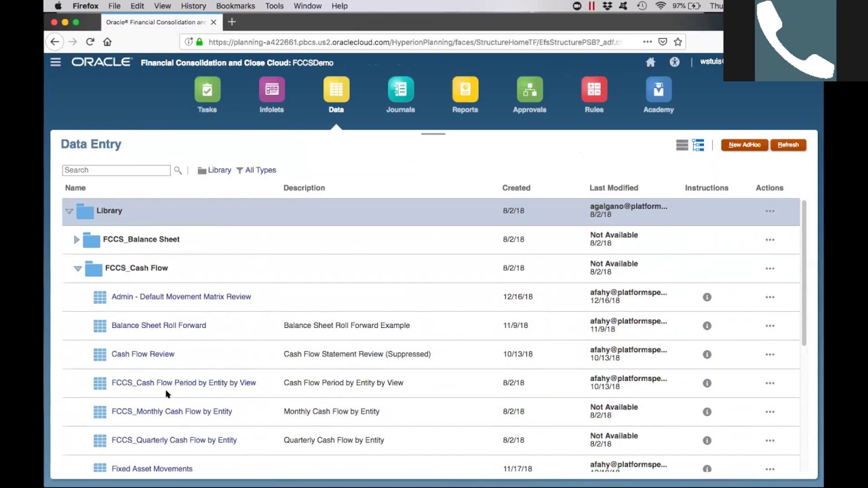Open FCCS_Quarterly Cash Flow by Entity form
Image resolution: width=868 pixels, height=488 pixels.
click(x=174, y=440)
